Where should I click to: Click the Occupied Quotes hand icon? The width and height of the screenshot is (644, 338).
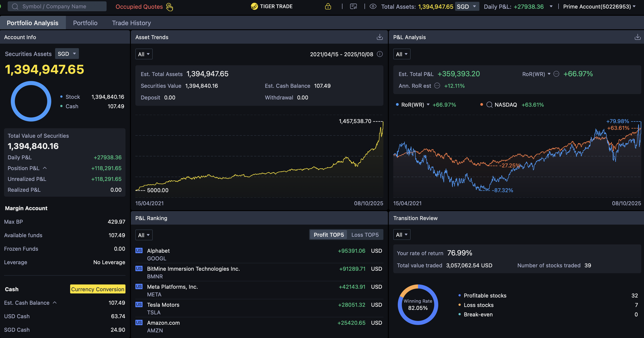coord(169,6)
